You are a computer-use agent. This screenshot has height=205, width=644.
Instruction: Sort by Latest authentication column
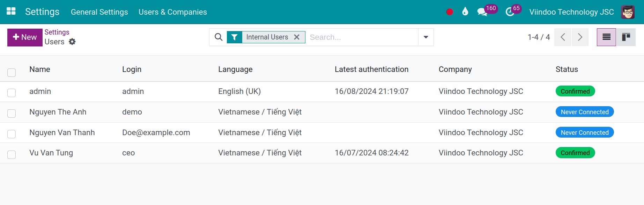pos(371,69)
